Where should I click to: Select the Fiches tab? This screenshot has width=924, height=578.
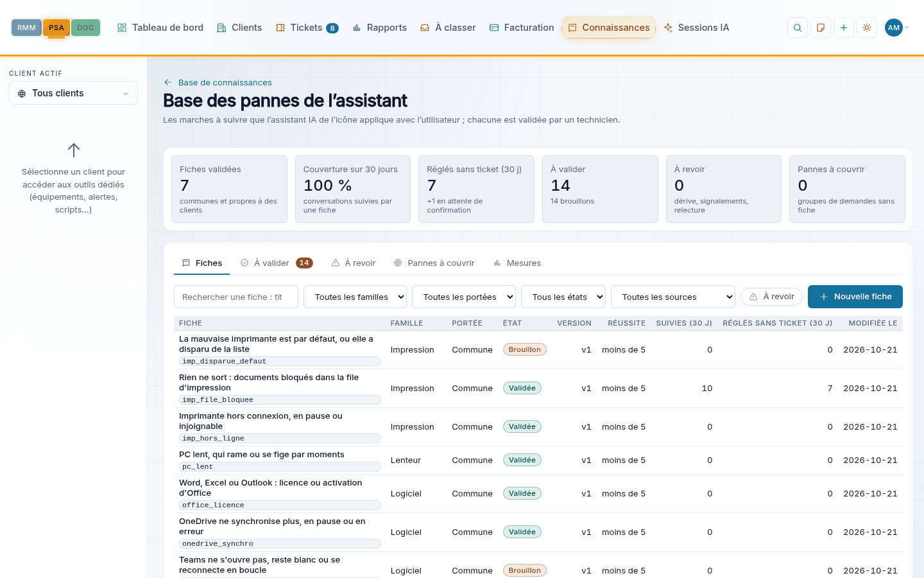pos(202,263)
